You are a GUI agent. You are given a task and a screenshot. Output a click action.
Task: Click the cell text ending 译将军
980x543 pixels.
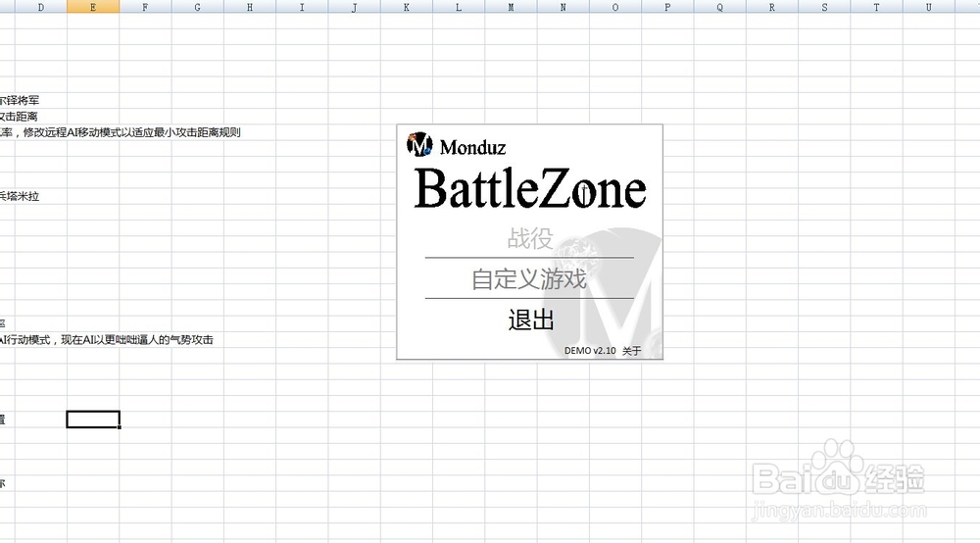tap(20, 100)
